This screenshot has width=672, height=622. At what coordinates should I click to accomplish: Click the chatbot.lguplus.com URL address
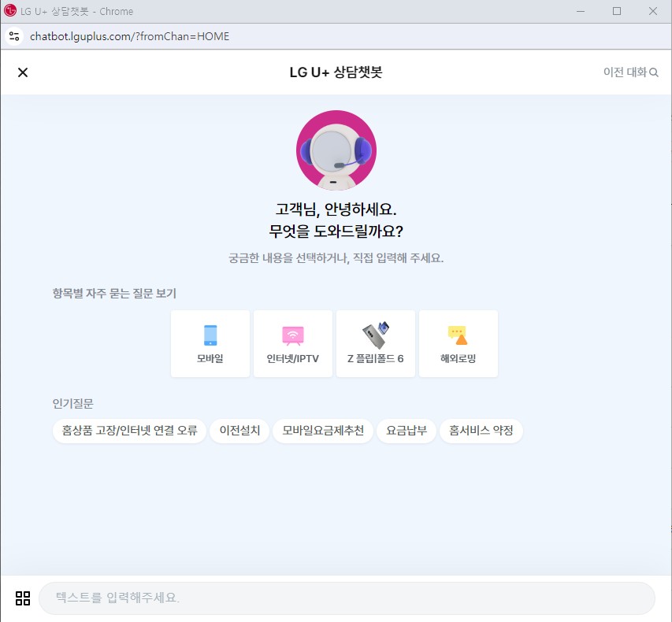(129, 36)
